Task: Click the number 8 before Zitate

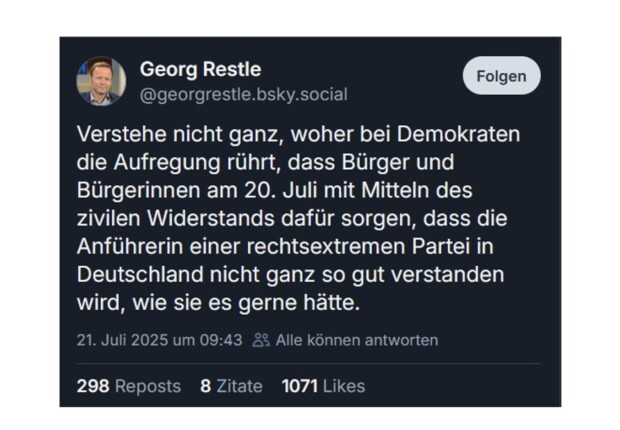Action: (x=205, y=386)
